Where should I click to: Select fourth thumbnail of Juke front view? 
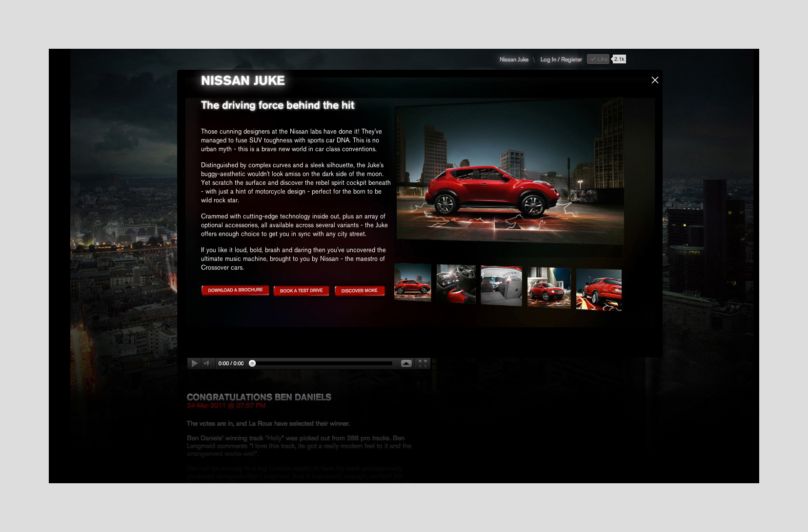(549, 287)
